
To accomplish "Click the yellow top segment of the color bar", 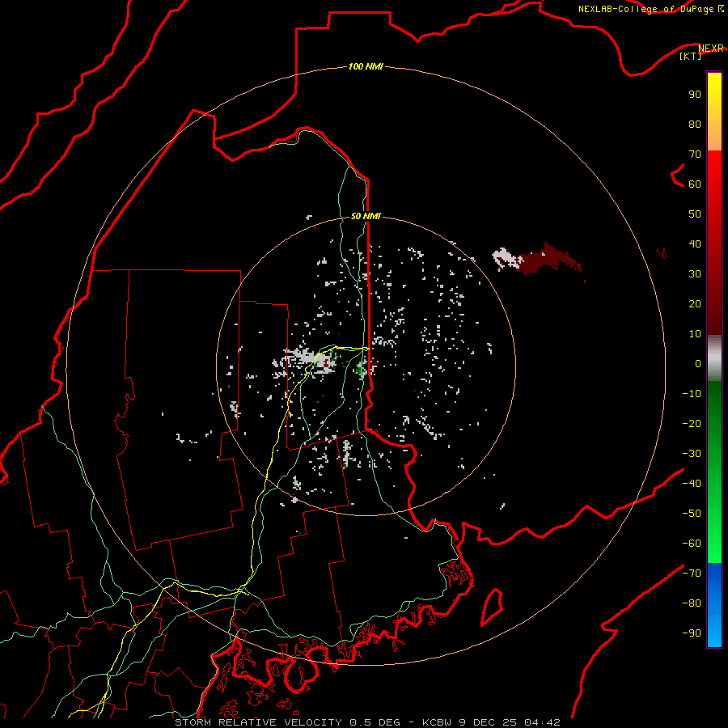I will (714, 112).
